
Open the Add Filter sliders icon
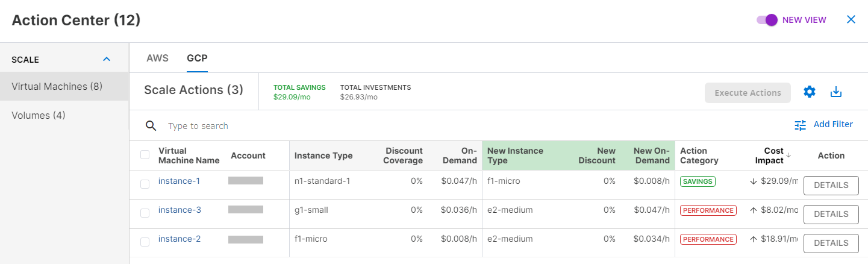[x=800, y=125]
